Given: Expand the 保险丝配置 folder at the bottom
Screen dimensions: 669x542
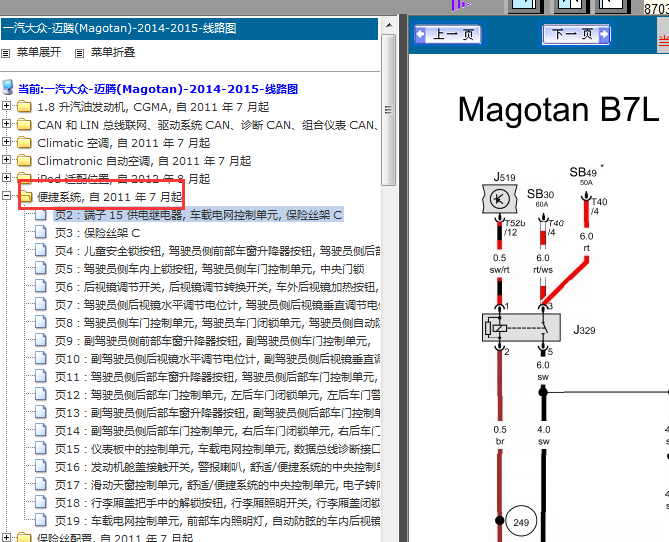Looking at the screenshot, I should point(6,537).
